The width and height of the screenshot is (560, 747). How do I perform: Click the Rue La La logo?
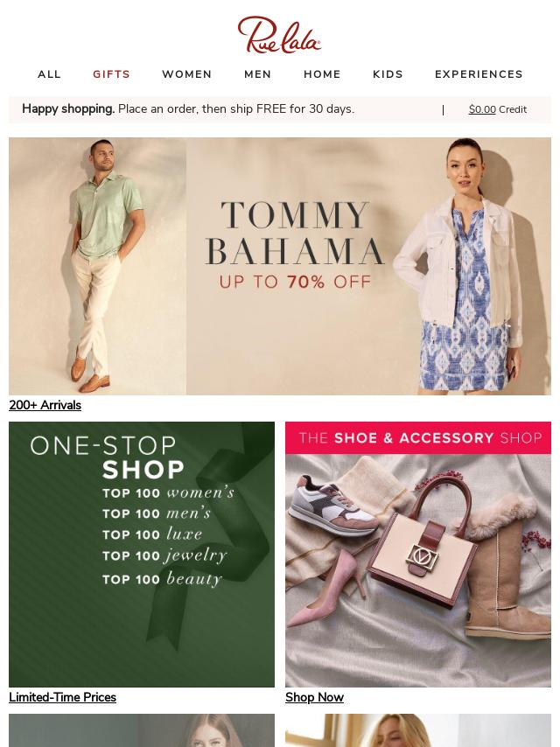click(x=279, y=34)
